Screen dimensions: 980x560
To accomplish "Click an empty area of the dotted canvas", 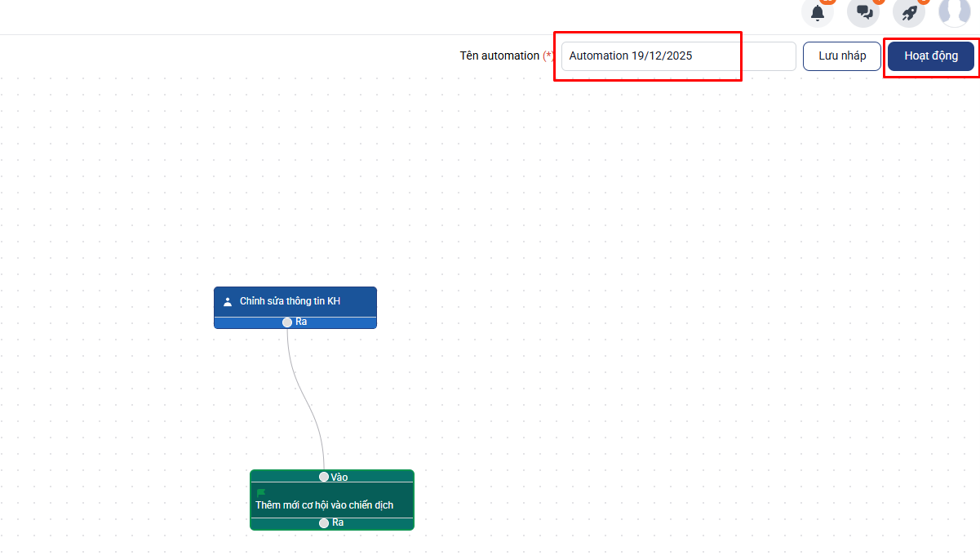I will (653, 327).
